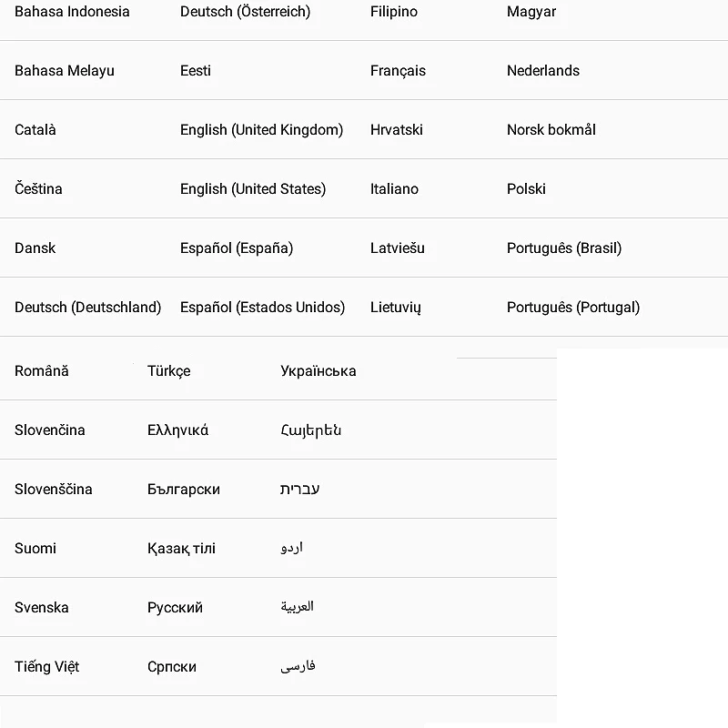This screenshot has height=728, width=728.
Task: Choose Қазақ тілі language
Action: click(x=181, y=549)
